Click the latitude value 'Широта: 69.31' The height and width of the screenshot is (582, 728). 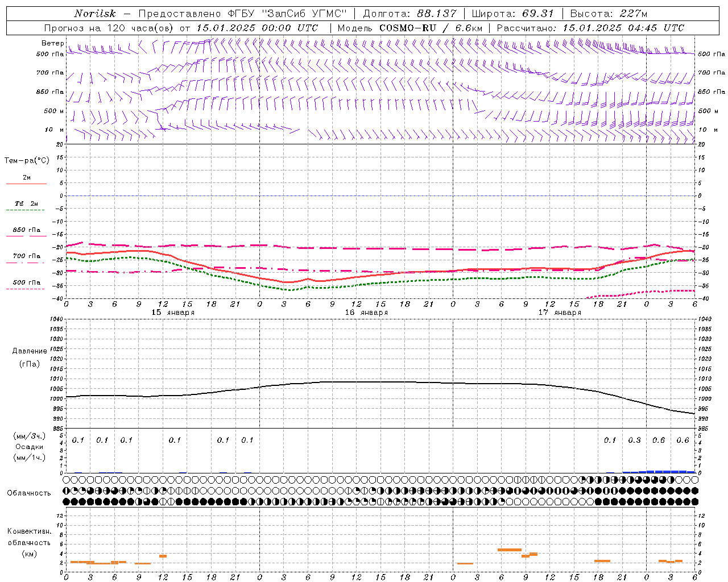[x=512, y=14]
